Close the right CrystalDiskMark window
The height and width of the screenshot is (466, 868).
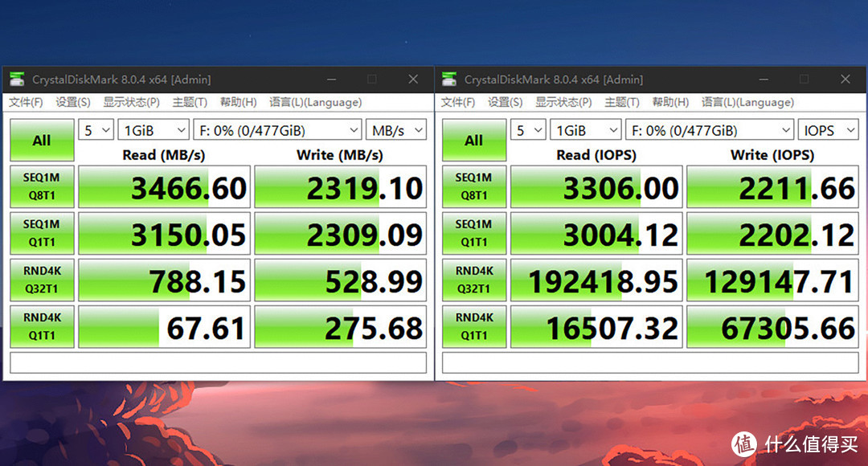[845, 80]
